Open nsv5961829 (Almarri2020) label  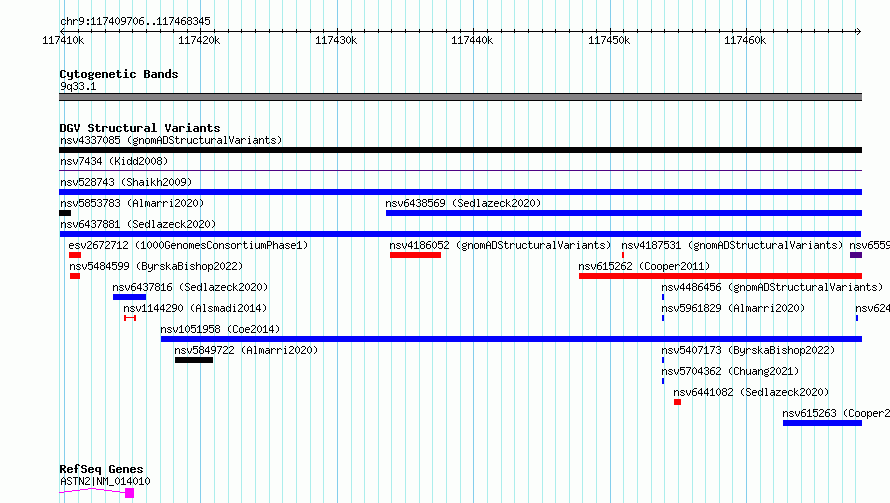733,308
